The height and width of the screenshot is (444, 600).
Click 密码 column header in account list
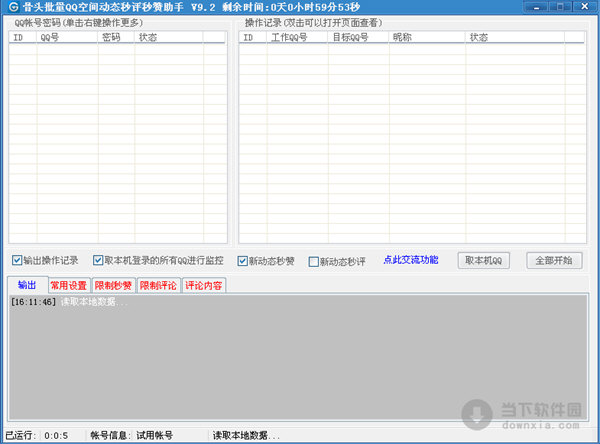pyautogui.click(x=116, y=37)
